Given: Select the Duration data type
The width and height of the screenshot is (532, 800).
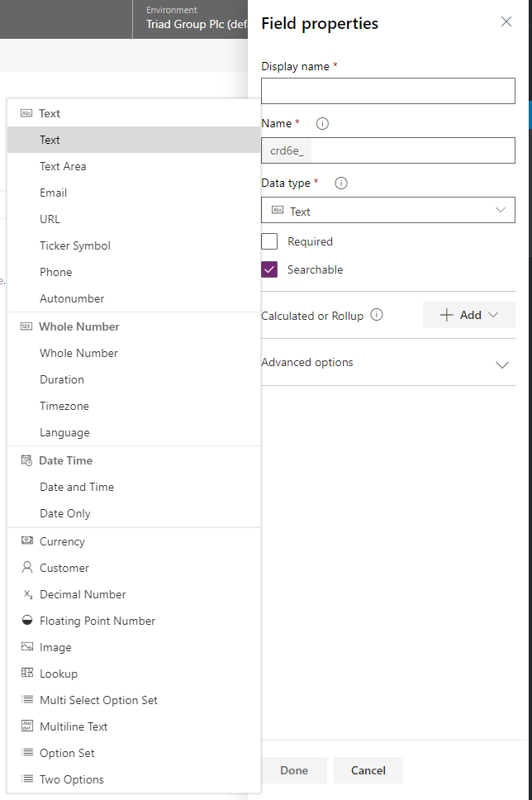Looking at the screenshot, I should tap(134, 379).
